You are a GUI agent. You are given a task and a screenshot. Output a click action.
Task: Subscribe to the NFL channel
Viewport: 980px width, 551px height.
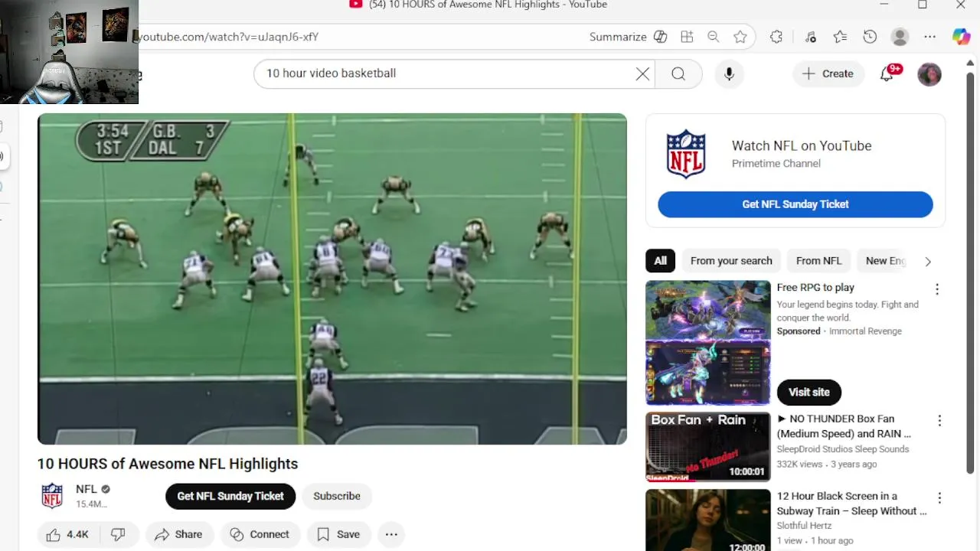337,496
